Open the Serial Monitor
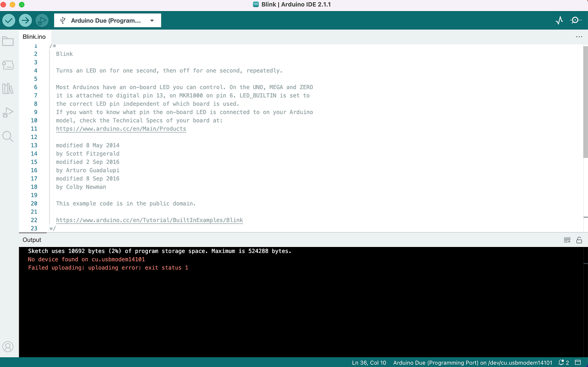588x367 pixels. coord(576,20)
